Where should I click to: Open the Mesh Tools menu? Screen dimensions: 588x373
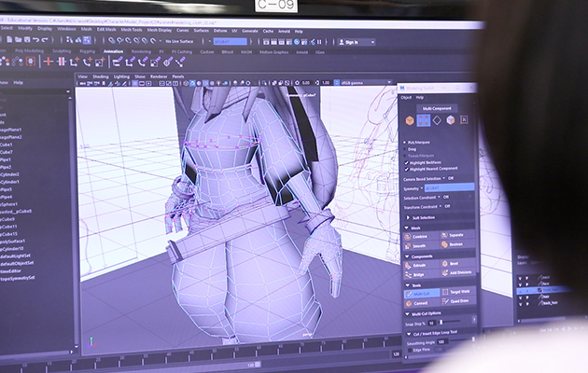[132, 30]
